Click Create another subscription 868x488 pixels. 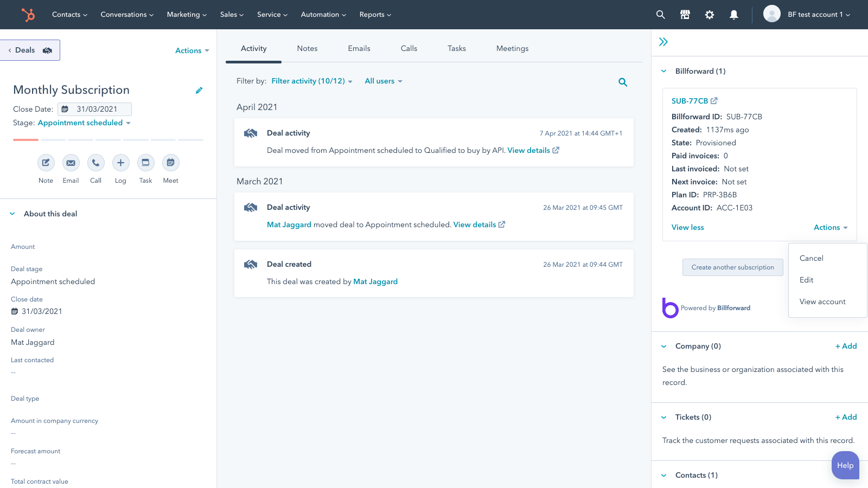point(732,267)
